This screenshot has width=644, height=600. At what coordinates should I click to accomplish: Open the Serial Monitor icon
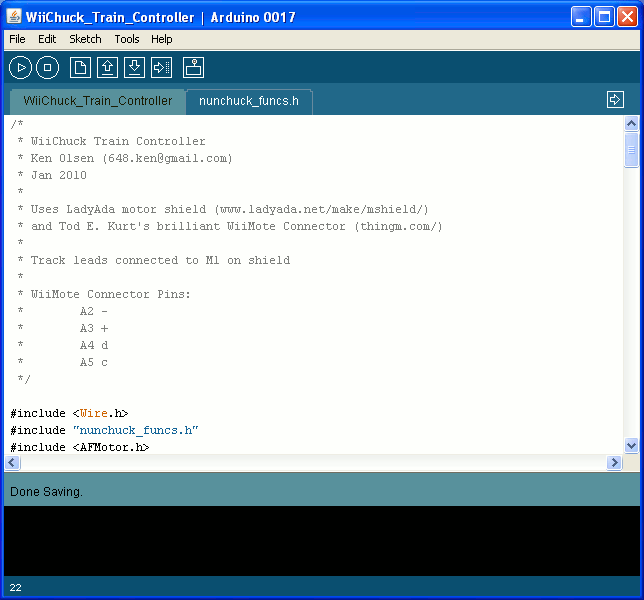tap(194, 68)
